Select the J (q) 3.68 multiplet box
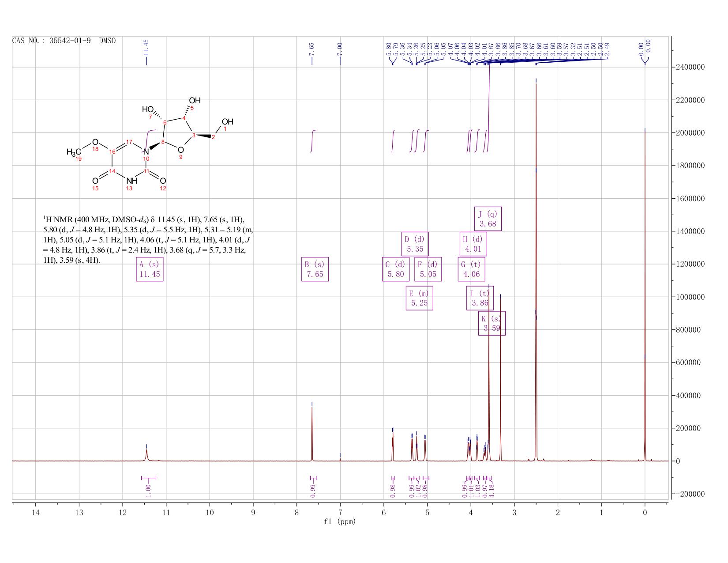Viewport: 728px width, 563px height. coord(488,219)
